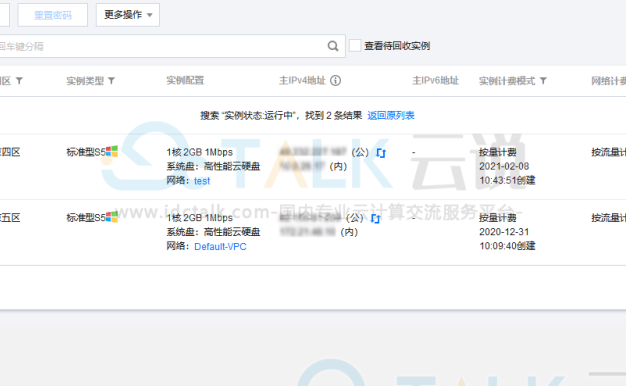
Task: Click the search magnifier icon
Action: (x=333, y=46)
